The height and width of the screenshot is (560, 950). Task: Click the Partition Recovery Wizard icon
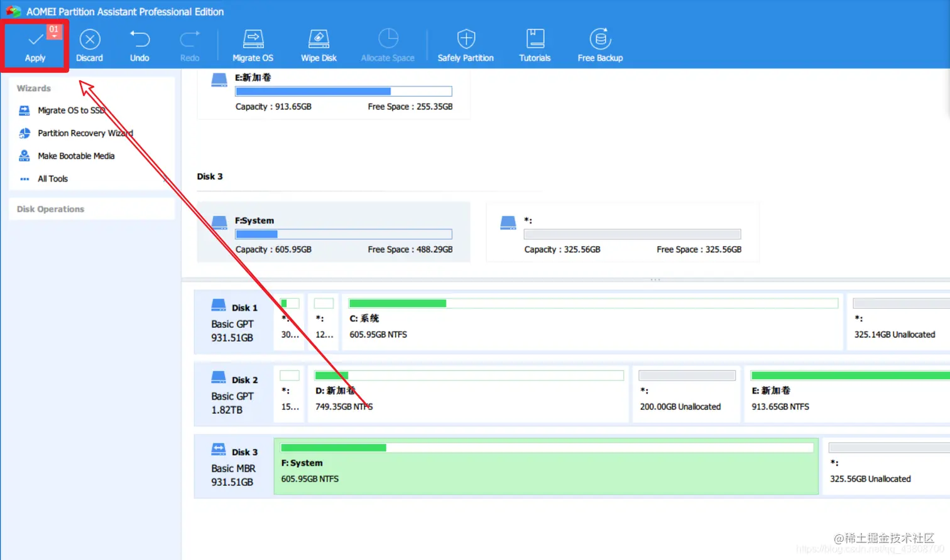(25, 133)
